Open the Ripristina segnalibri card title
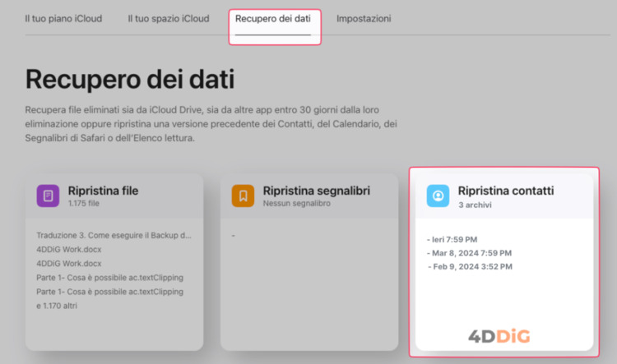617x364 pixels. [317, 191]
